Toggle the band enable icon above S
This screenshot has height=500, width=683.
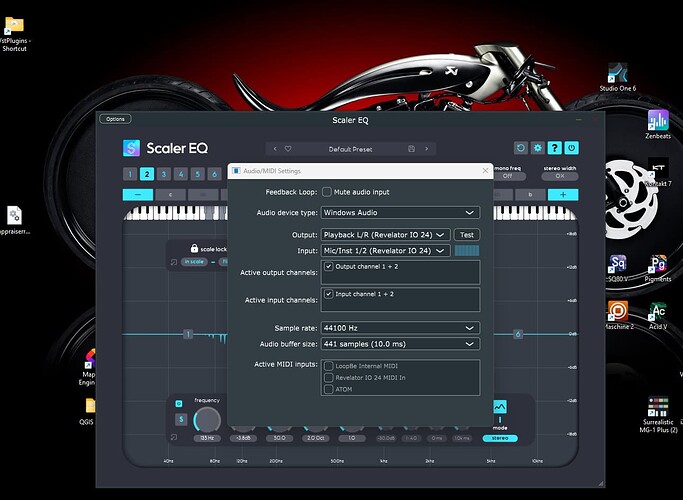point(179,404)
